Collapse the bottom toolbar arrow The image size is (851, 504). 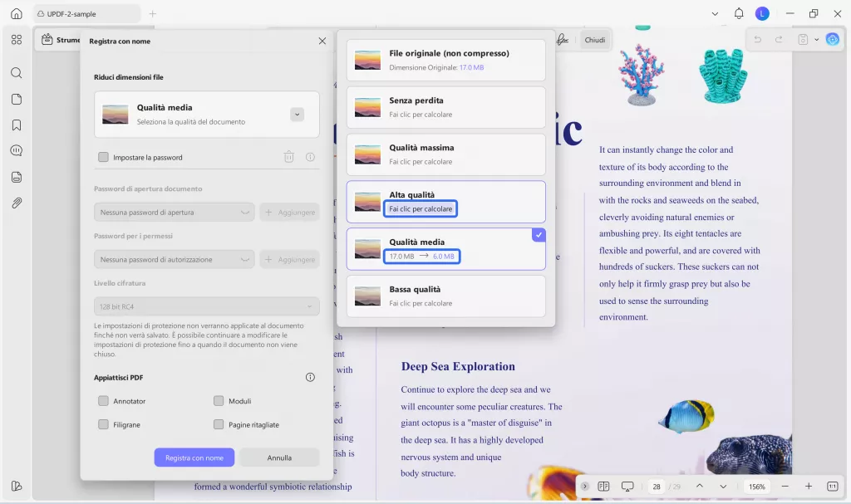pyautogui.click(x=584, y=486)
